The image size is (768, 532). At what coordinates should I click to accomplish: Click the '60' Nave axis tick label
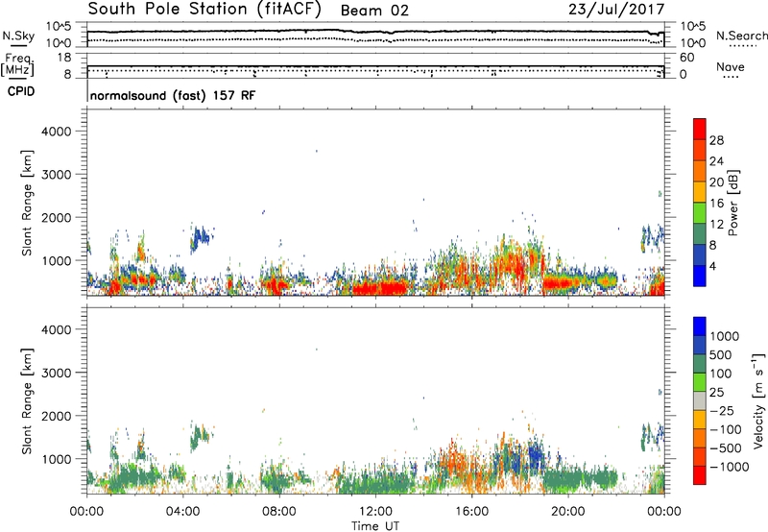click(686, 58)
